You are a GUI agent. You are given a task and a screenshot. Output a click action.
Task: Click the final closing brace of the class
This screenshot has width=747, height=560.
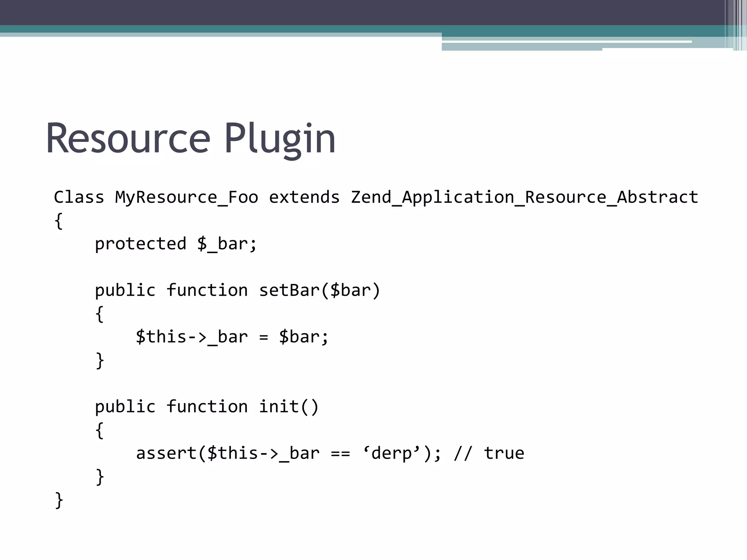[59, 500]
